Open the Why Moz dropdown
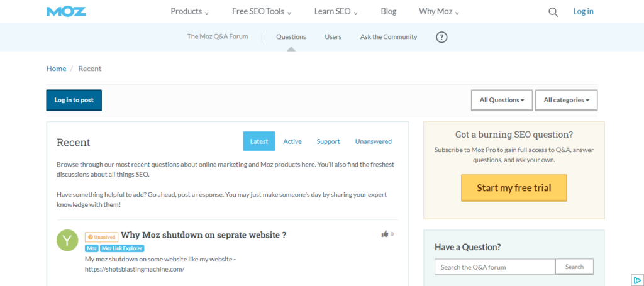644x286 pixels. (439, 11)
